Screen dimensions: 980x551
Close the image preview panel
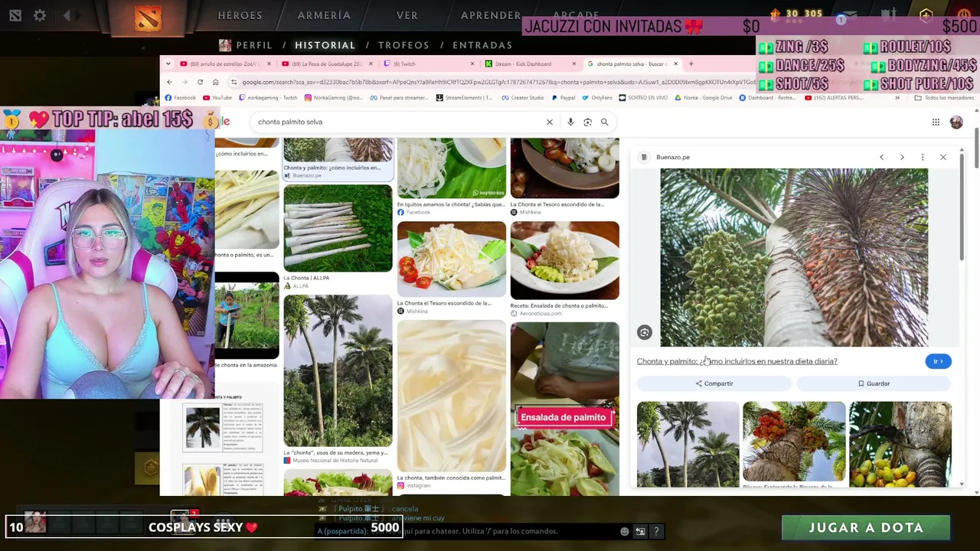pyautogui.click(x=943, y=157)
